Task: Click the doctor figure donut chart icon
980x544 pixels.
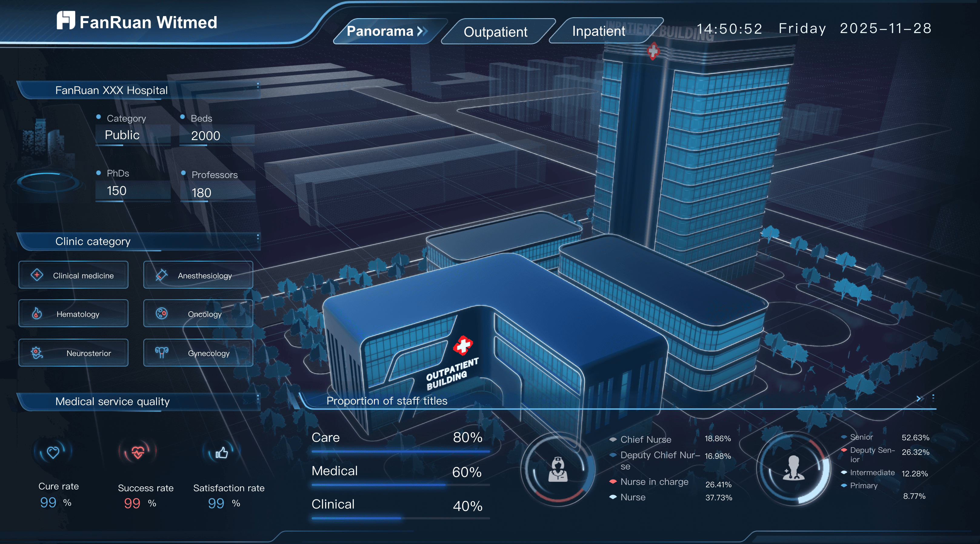Action: point(794,468)
